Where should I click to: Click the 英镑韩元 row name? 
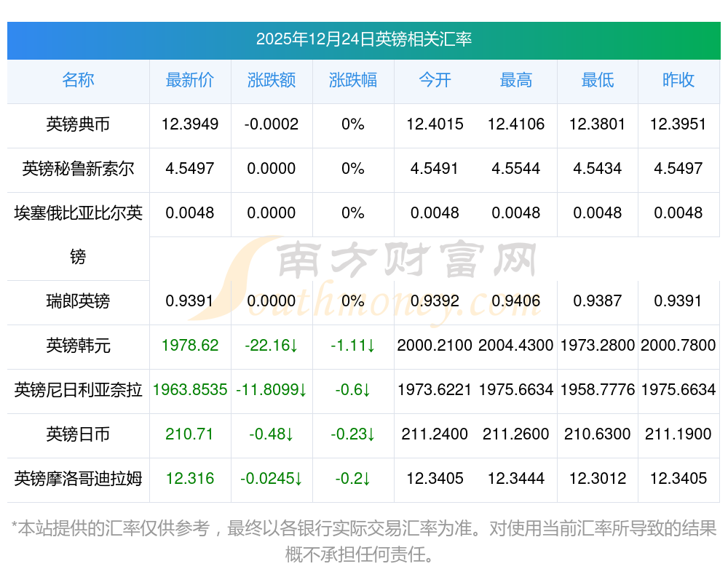coord(78,346)
